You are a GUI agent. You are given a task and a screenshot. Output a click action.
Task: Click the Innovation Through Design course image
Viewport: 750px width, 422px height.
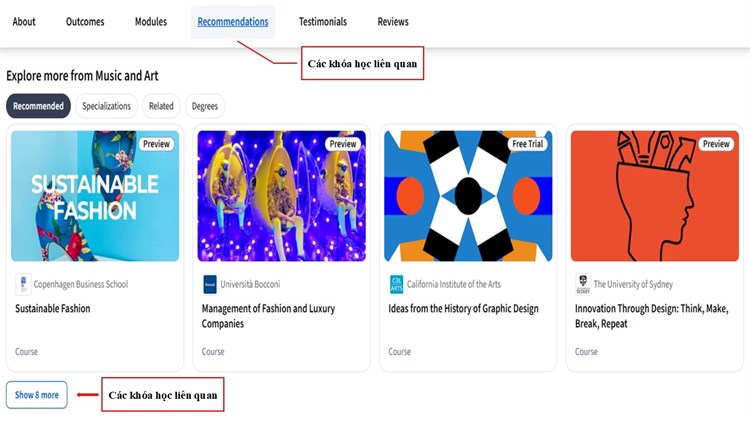pos(654,196)
